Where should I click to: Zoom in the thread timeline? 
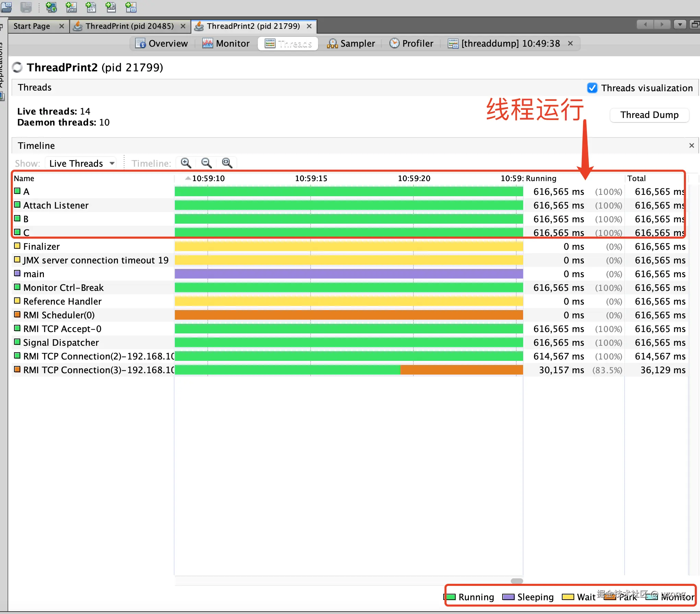point(186,163)
